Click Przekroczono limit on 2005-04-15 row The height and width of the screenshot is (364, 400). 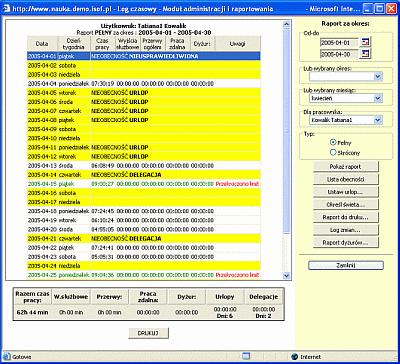pyautogui.click(x=237, y=184)
